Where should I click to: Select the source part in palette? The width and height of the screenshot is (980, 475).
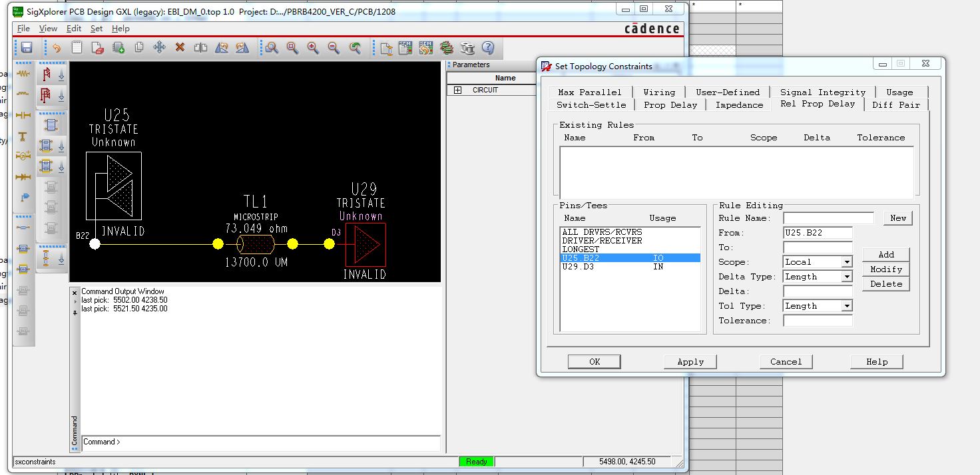[x=23, y=156]
